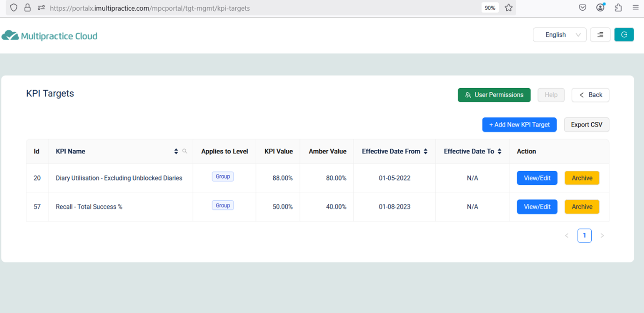644x313 pixels.
Task: Open Firefox hamburger application menu
Action: coord(636,7)
